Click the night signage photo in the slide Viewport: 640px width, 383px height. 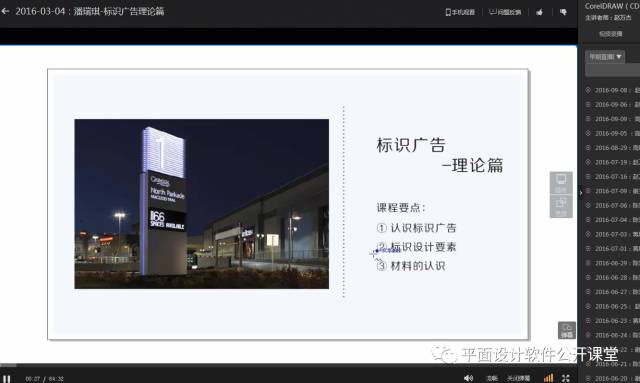click(x=202, y=204)
